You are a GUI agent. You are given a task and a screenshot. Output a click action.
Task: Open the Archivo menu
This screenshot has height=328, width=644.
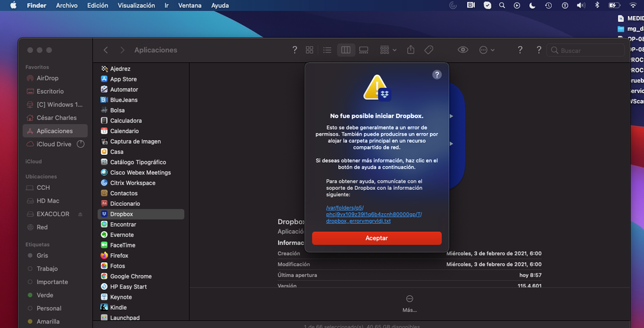click(x=66, y=5)
